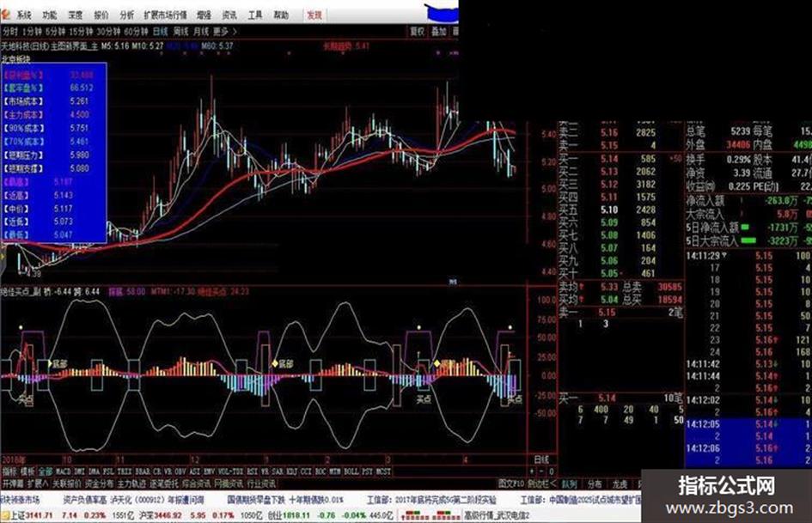The image size is (812, 523).
Task: Apply the RSI indicator
Action: click(x=253, y=471)
